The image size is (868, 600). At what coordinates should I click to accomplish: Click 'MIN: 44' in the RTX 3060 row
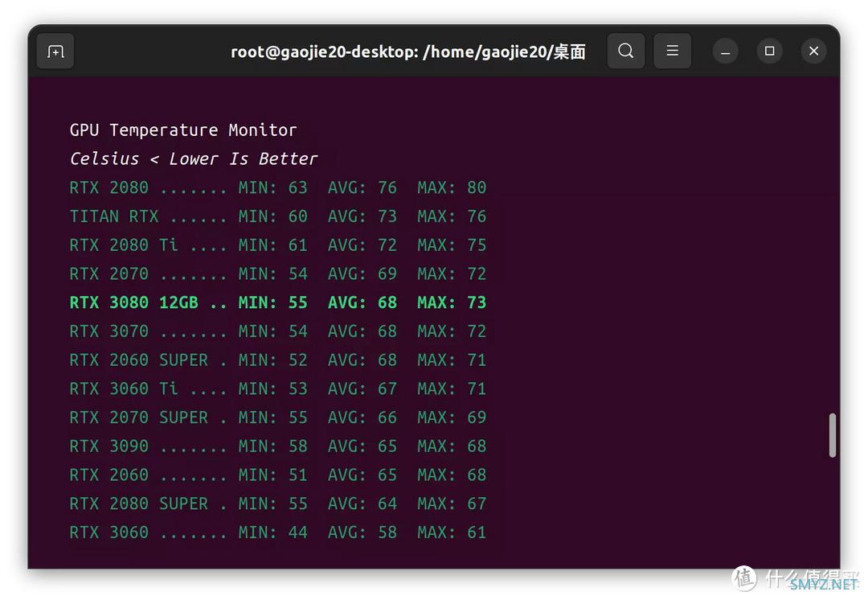(x=273, y=533)
